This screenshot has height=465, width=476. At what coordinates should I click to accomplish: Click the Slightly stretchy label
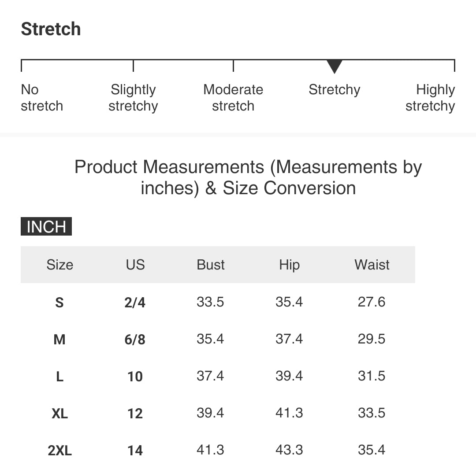point(133,98)
